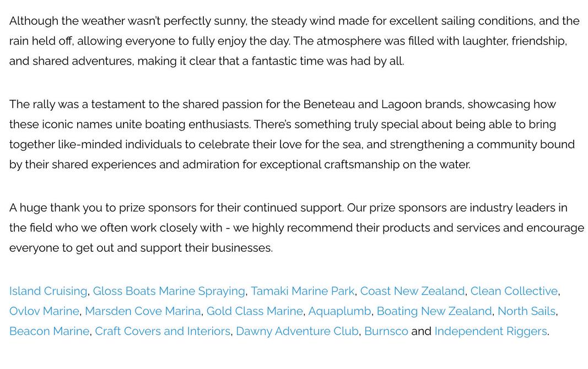The height and width of the screenshot is (369, 588).
Task: Open the Aquaplumb sponsor link
Action: tap(340, 311)
